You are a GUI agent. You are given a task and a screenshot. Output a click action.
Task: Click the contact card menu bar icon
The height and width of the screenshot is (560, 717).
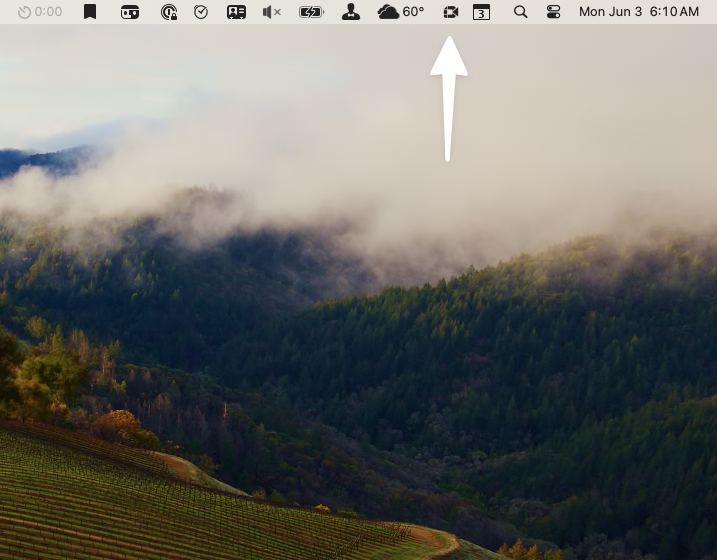(x=236, y=12)
